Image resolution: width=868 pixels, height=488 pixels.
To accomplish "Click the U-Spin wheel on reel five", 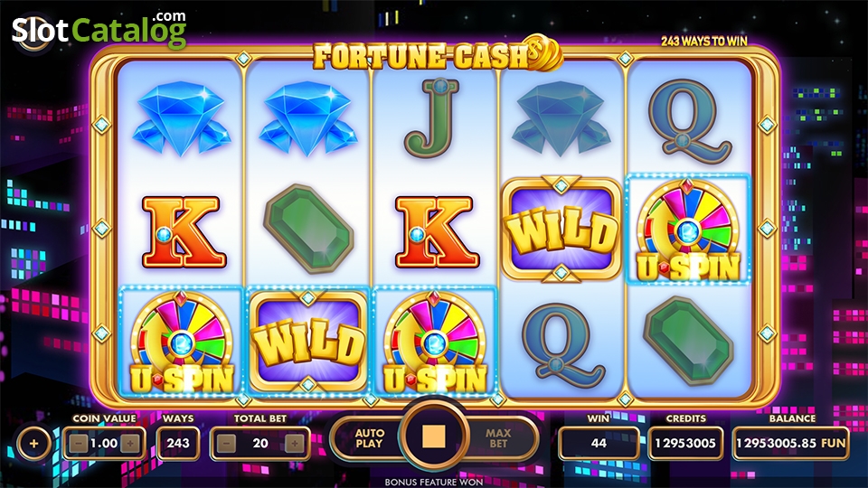I will (x=687, y=230).
